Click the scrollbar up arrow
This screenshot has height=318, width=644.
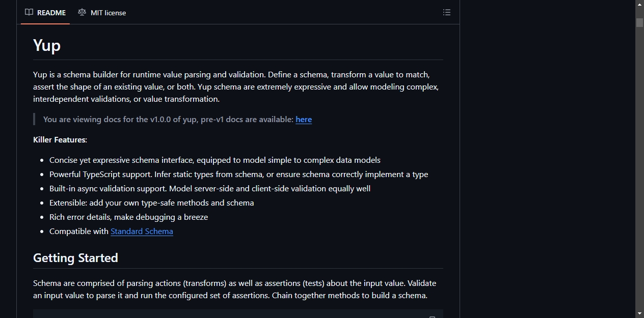[x=639, y=4]
